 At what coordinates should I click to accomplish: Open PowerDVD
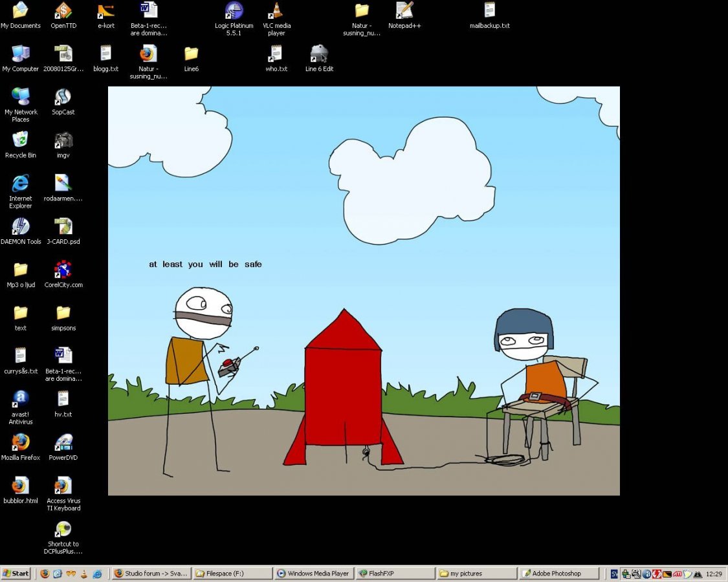click(x=63, y=443)
